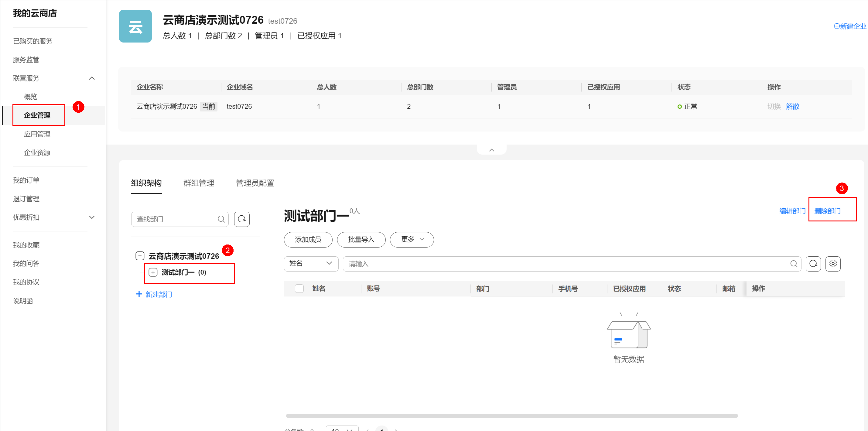Check the select-all checkbox in member table
This screenshot has height=431, width=868.
(x=299, y=289)
